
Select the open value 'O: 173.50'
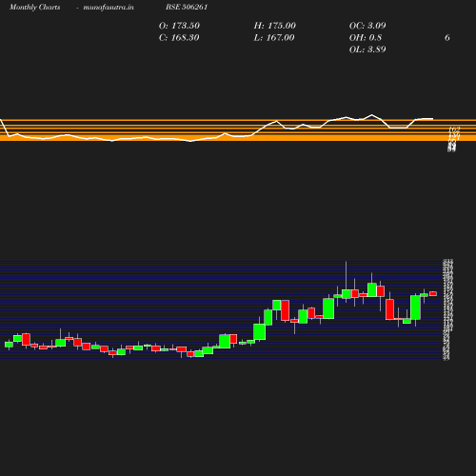pyautogui.click(x=179, y=26)
